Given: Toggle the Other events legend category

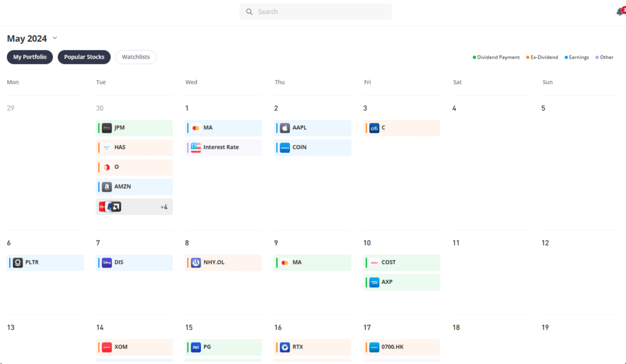Looking at the screenshot, I should pos(605,57).
